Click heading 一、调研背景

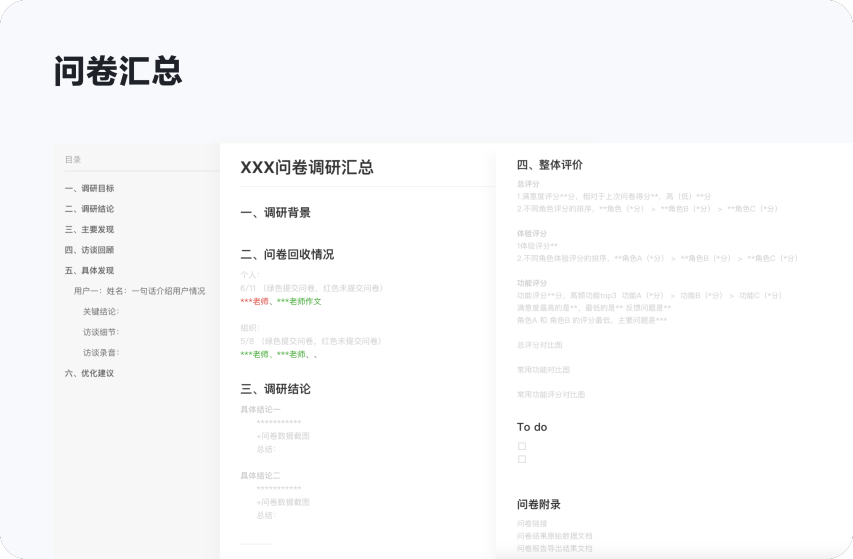click(x=275, y=213)
